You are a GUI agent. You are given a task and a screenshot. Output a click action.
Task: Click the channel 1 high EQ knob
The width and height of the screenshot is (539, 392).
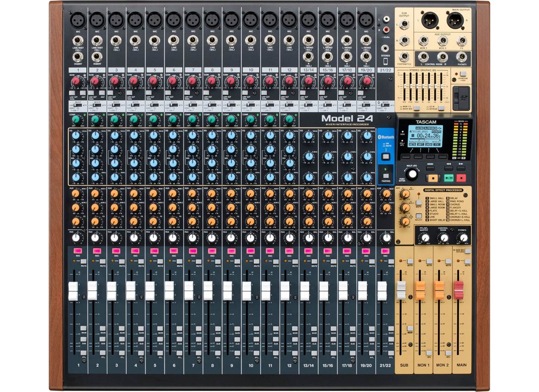click(x=76, y=135)
